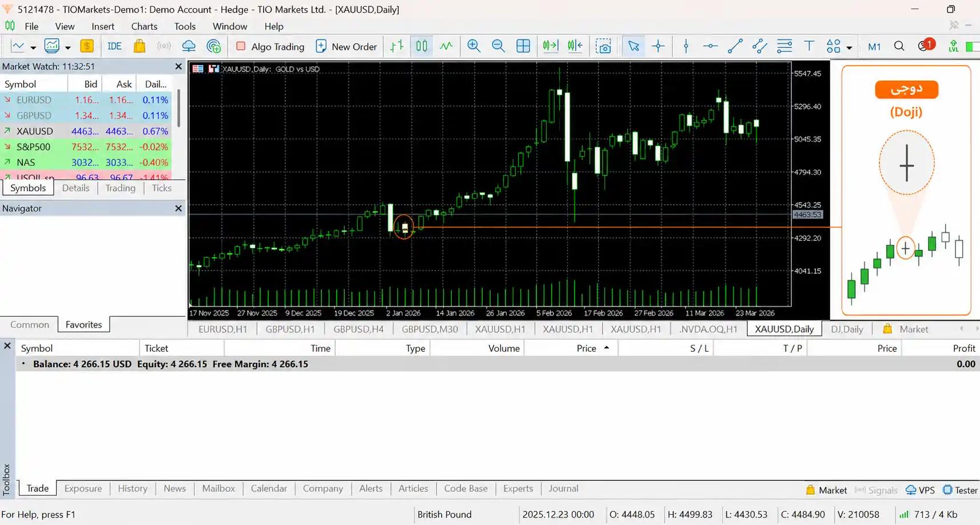Open the copy trading radar icon
Viewport: 980px width, 525px height.
coord(214,46)
